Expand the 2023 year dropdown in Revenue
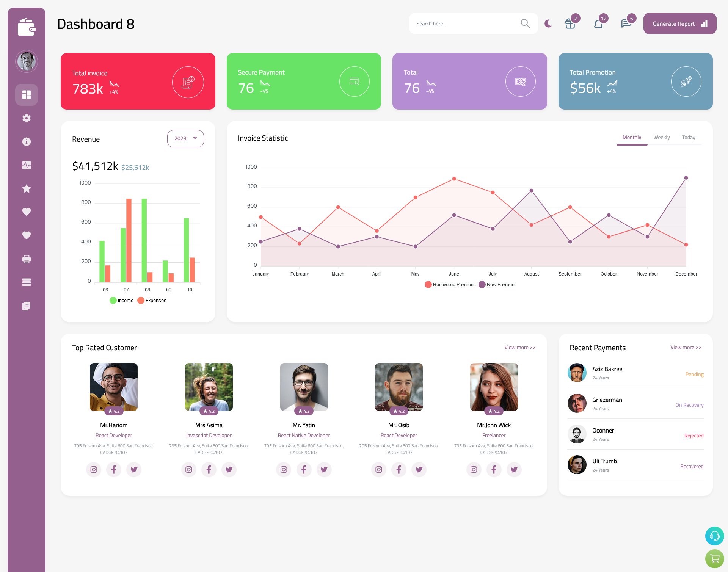Viewport: 728px width, 572px height. tap(185, 138)
